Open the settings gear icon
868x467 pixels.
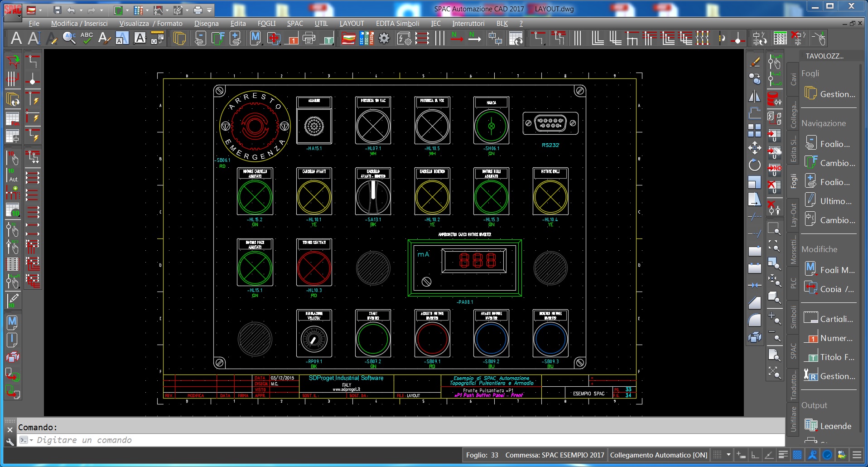tap(384, 38)
